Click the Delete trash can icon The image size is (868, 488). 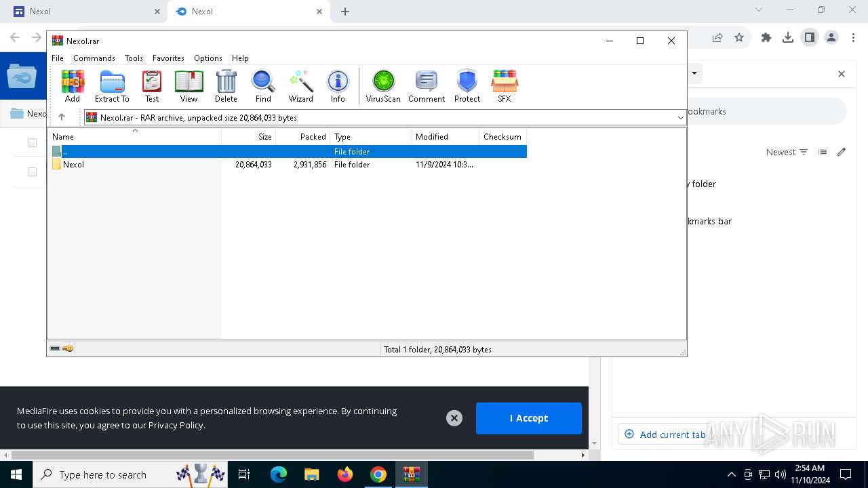click(x=226, y=86)
